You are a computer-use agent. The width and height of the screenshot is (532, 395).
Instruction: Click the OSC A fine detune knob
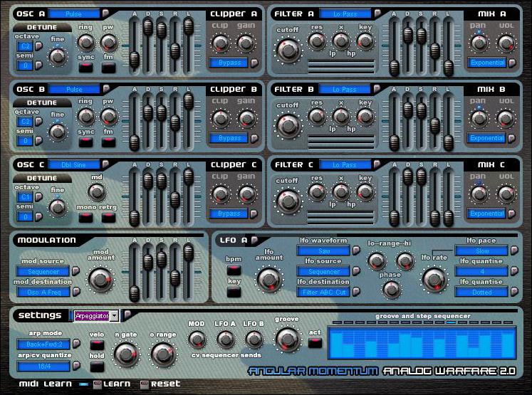click(x=58, y=57)
